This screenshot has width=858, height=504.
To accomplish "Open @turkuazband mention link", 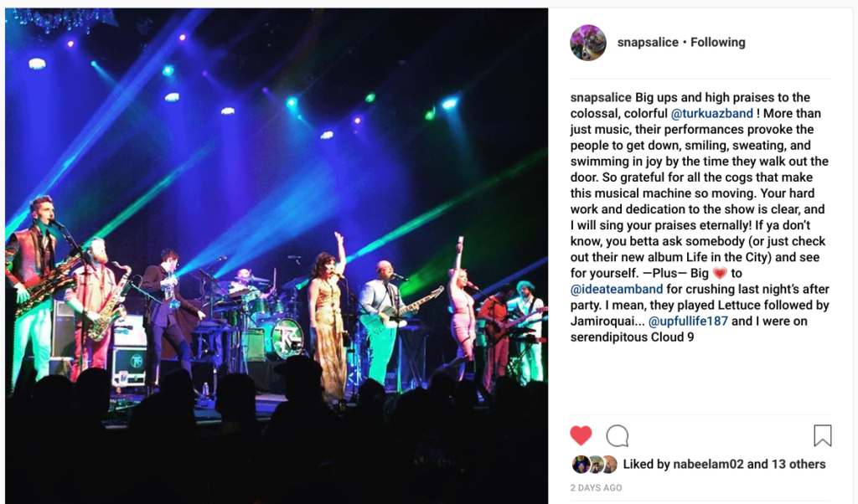I will coord(712,113).
